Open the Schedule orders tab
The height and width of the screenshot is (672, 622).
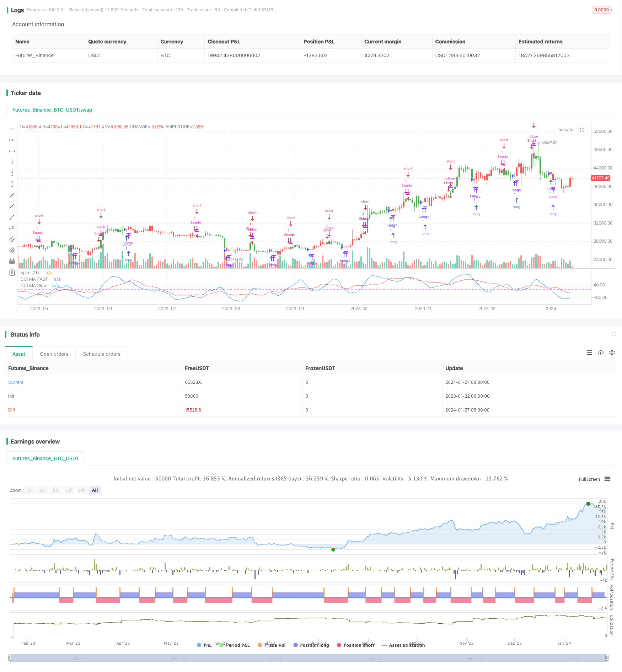(102, 354)
